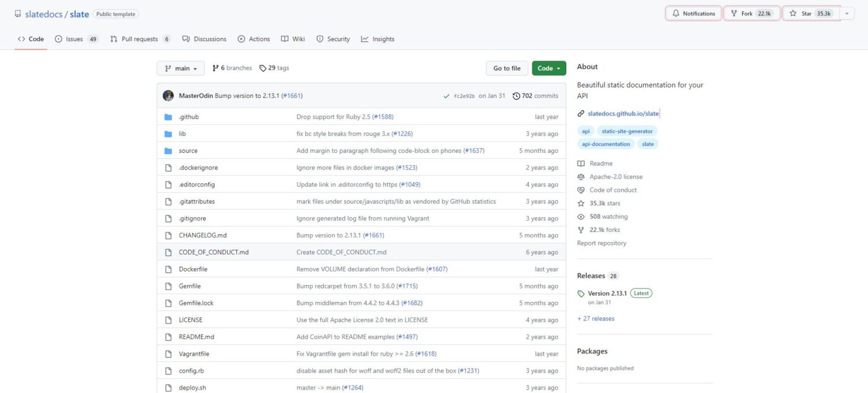Open the slatedocs.github.io/slate website link
This screenshot has height=393, width=868.
(x=623, y=113)
